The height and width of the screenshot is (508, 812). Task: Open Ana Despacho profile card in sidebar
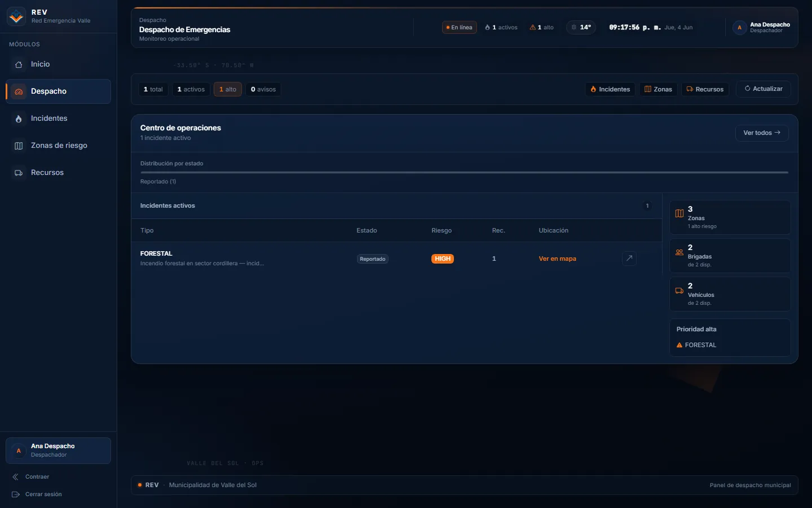tap(58, 450)
